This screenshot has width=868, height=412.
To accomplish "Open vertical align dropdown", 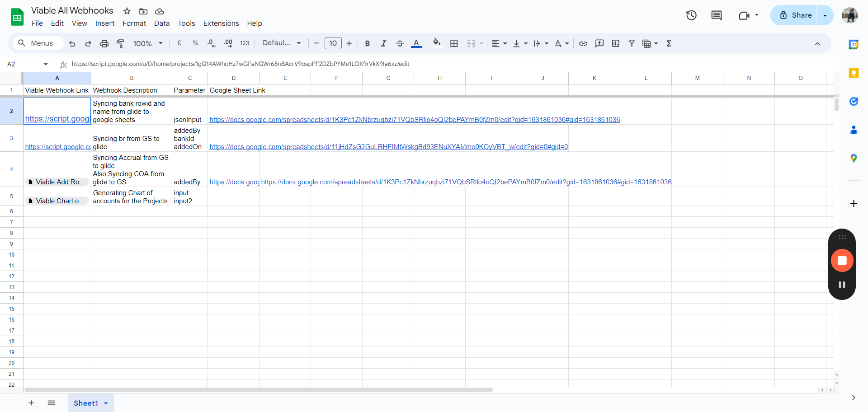I will [x=520, y=43].
